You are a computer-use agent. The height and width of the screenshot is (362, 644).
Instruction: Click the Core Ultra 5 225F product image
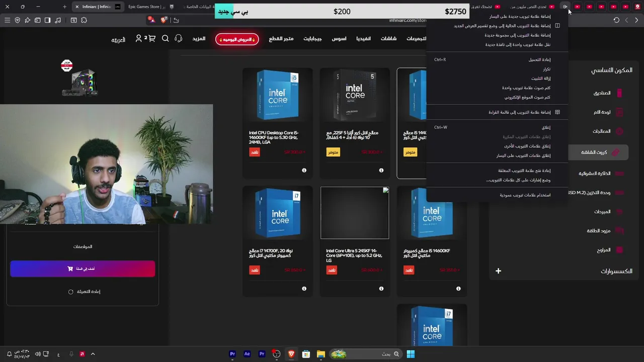[355, 95]
